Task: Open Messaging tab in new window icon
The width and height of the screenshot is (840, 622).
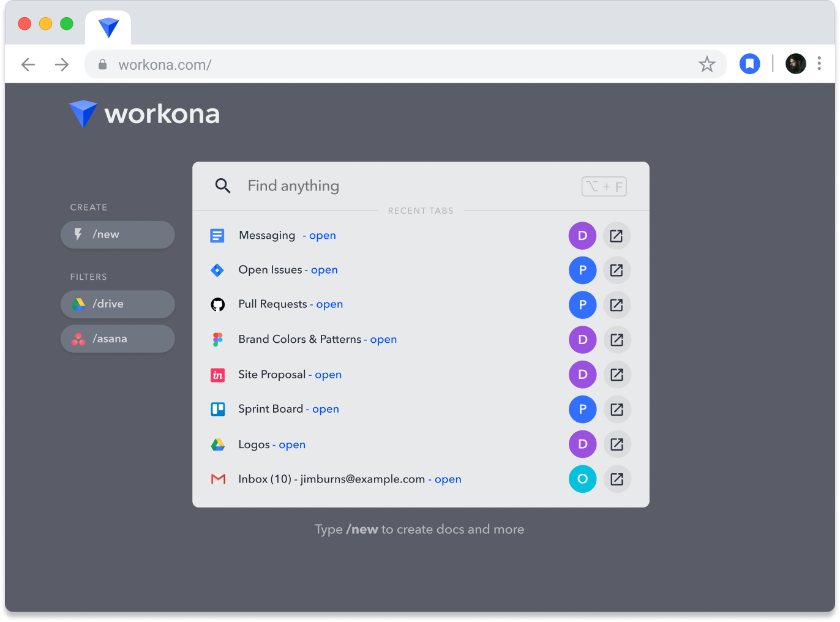Action: pyautogui.click(x=617, y=236)
